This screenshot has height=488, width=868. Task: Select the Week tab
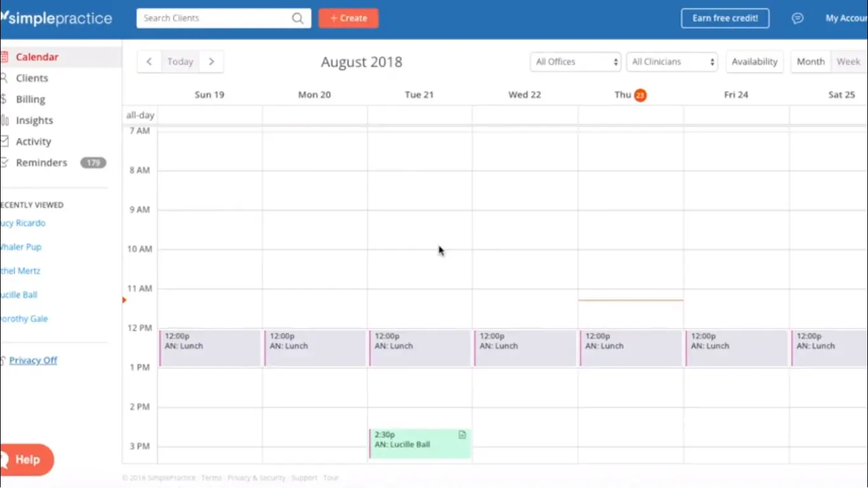click(848, 61)
